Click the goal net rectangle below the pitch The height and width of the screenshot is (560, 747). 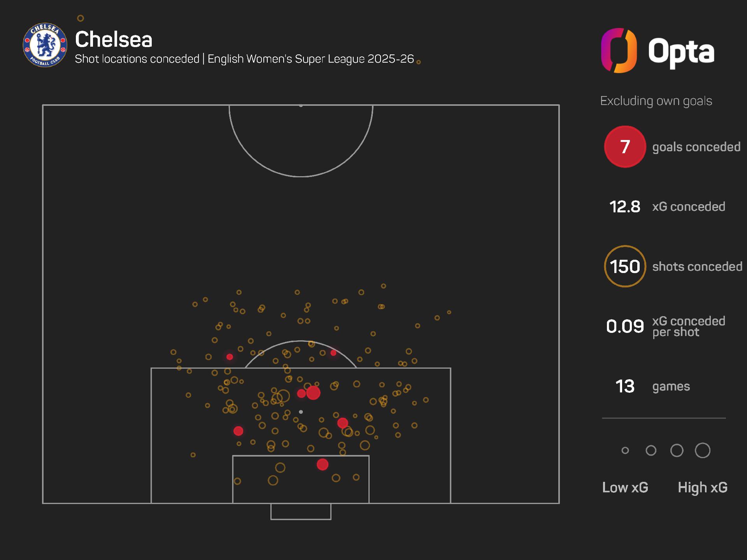click(301, 512)
